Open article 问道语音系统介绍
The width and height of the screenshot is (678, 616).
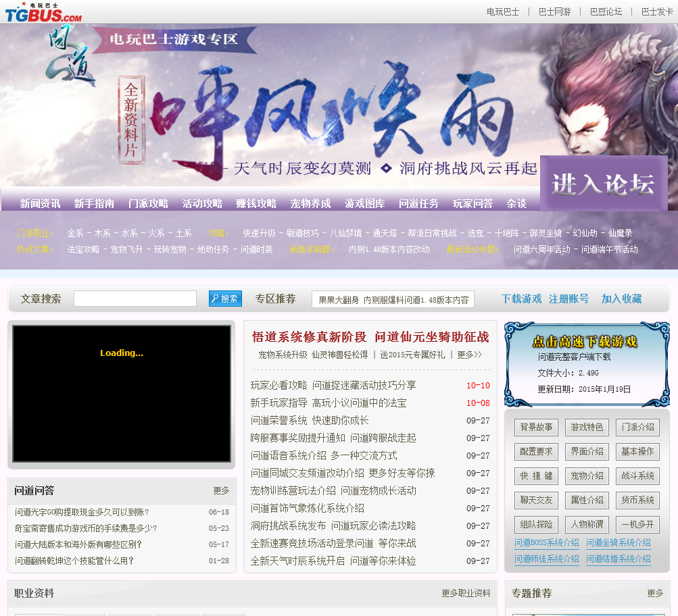[x=323, y=455]
